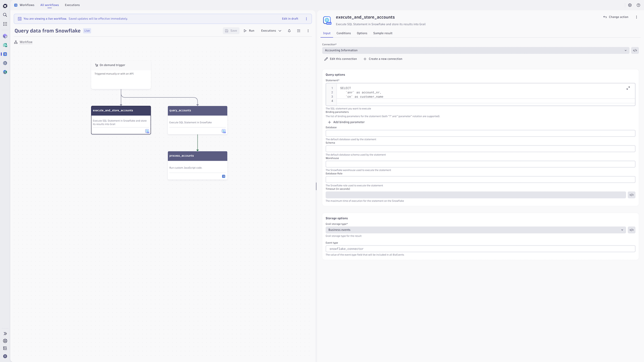Click the code icon next to Timeout field
644x362 pixels.
click(631, 195)
